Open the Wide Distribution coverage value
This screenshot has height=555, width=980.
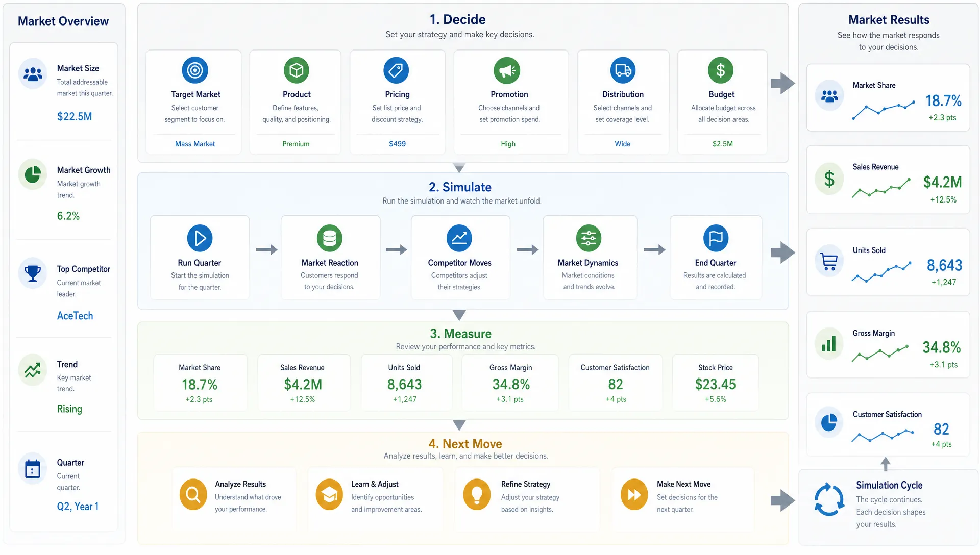point(622,144)
